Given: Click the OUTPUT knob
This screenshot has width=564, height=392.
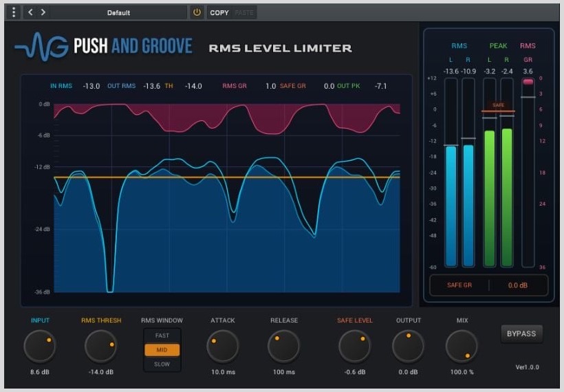Looking at the screenshot, I should pyautogui.click(x=408, y=347).
